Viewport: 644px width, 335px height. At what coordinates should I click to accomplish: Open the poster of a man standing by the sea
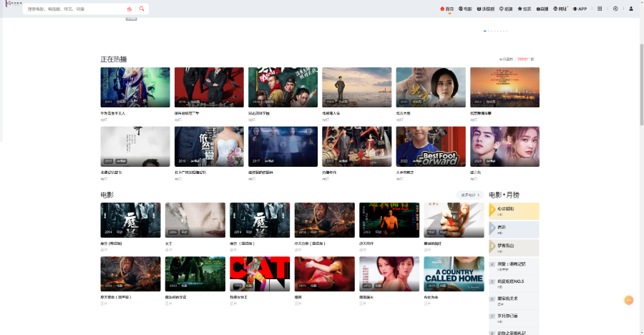tap(357, 87)
